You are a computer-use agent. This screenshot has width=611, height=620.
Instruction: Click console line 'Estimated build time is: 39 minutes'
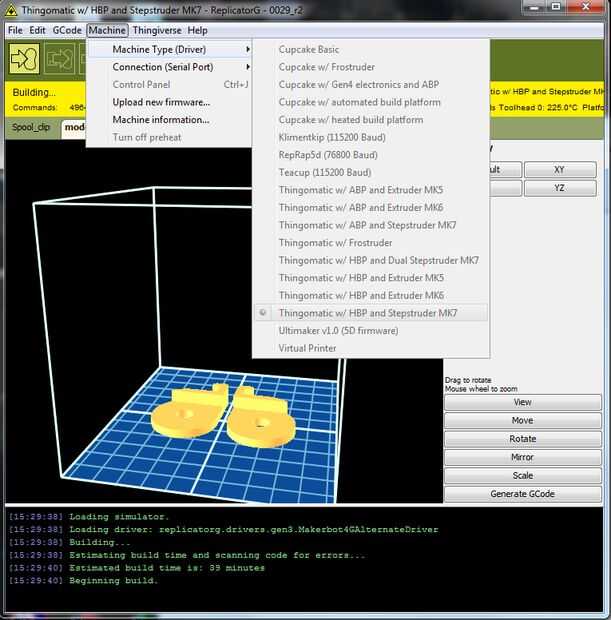pos(166,568)
